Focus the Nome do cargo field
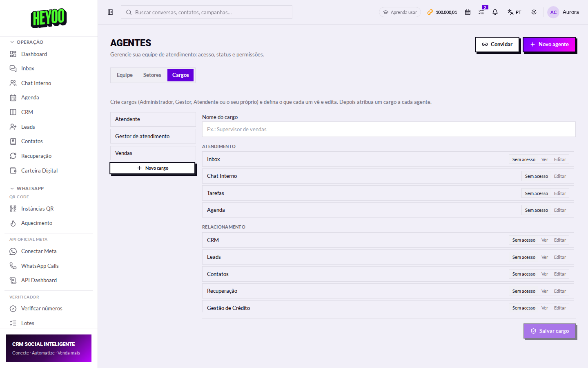This screenshot has width=588, height=368. coord(389,129)
